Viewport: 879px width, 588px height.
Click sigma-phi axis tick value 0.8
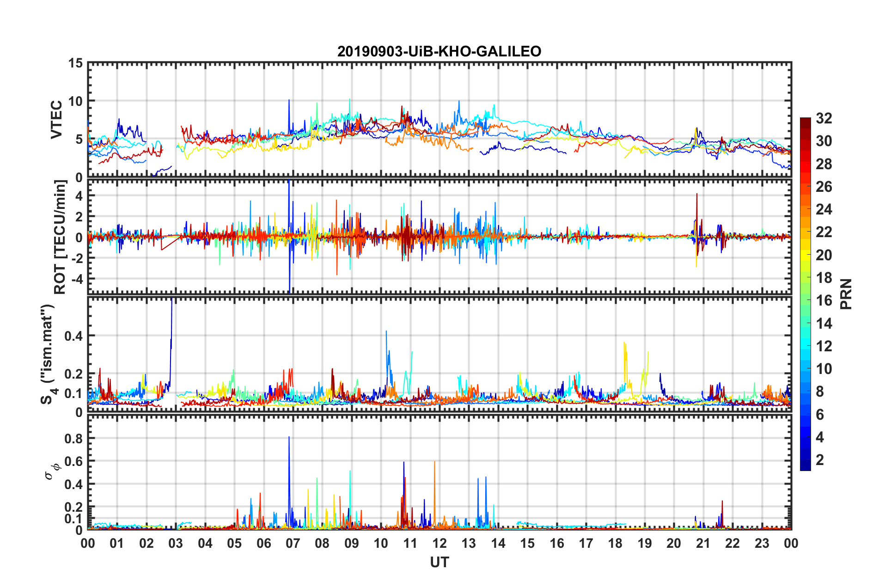coord(74,438)
